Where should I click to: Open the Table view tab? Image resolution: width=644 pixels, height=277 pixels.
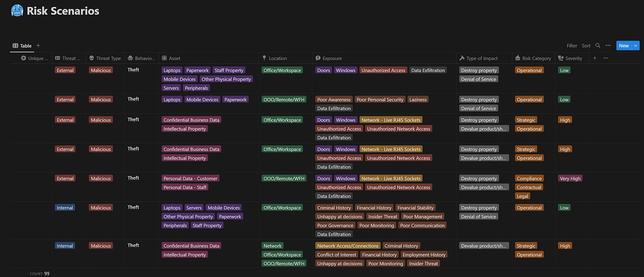22,46
